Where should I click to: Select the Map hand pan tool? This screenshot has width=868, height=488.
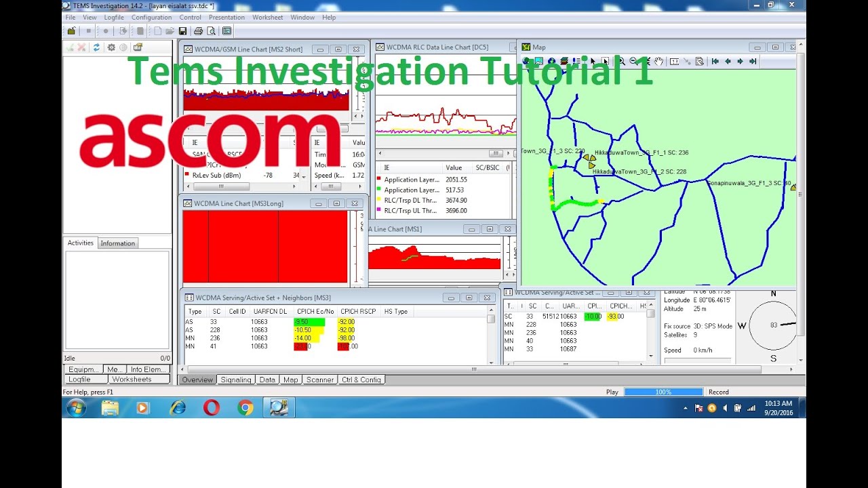click(658, 61)
